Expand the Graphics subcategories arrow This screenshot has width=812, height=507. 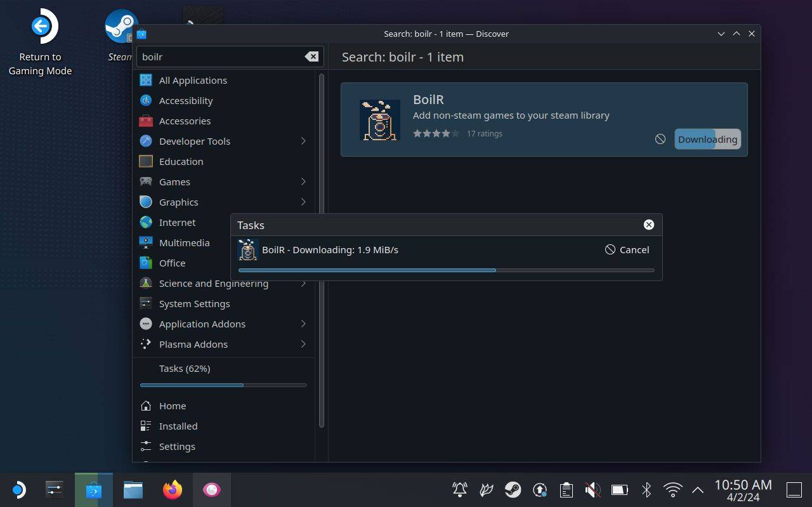(303, 202)
